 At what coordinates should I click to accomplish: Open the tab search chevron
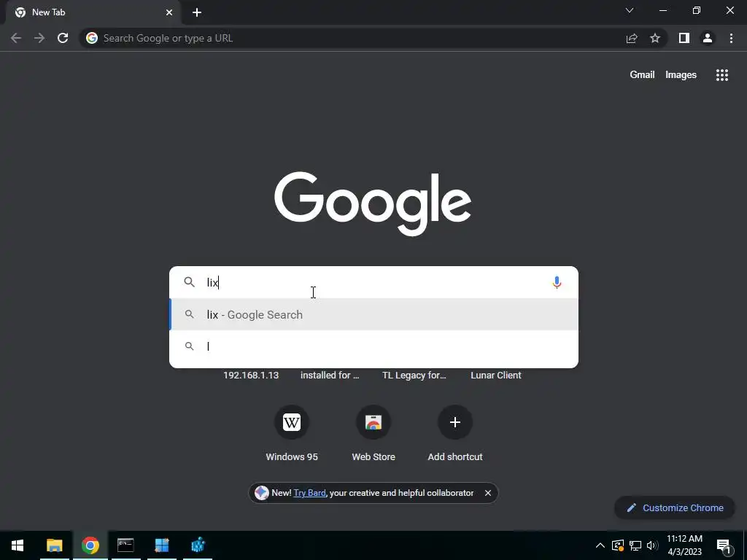[x=630, y=10]
